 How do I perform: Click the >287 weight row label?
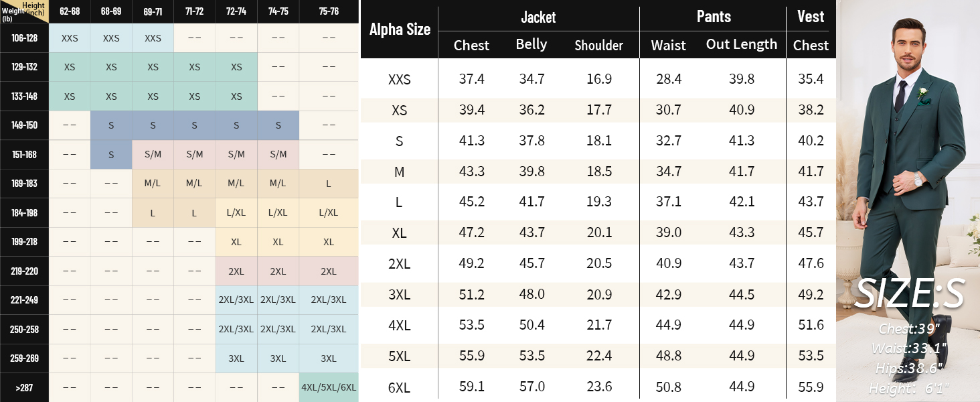click(x=24, y=387)
